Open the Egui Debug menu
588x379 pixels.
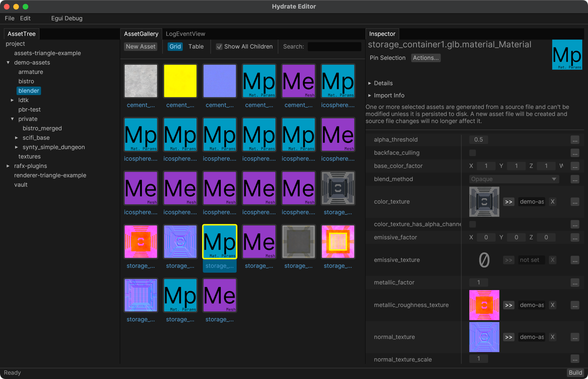coord(66,18)
